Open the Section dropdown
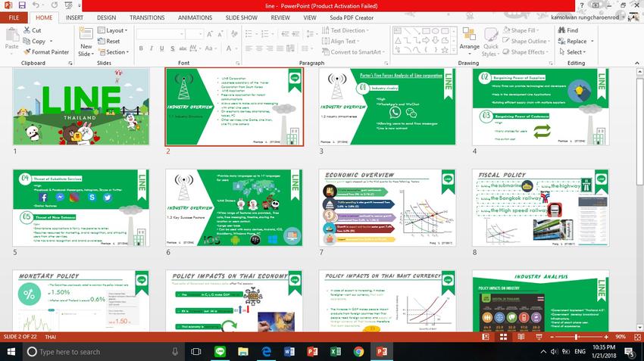This screenshot has height=361, width=644. tap(114, 52)
